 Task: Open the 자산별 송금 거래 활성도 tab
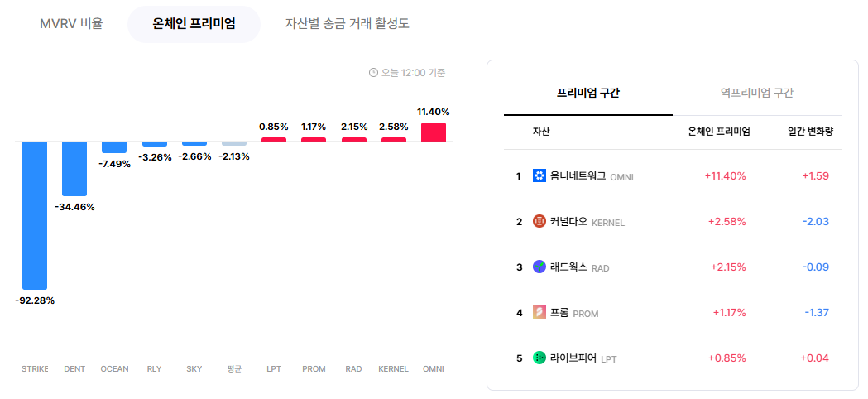click(347, 24)
